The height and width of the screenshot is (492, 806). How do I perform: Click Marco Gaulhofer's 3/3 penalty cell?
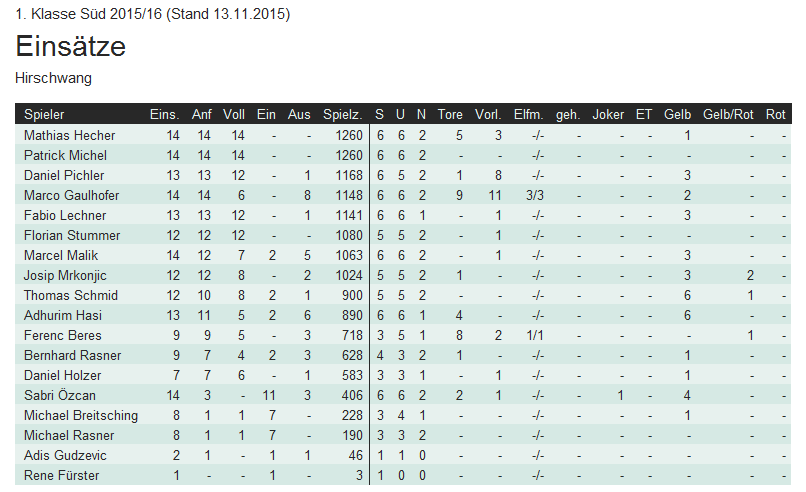pos(534,195)
